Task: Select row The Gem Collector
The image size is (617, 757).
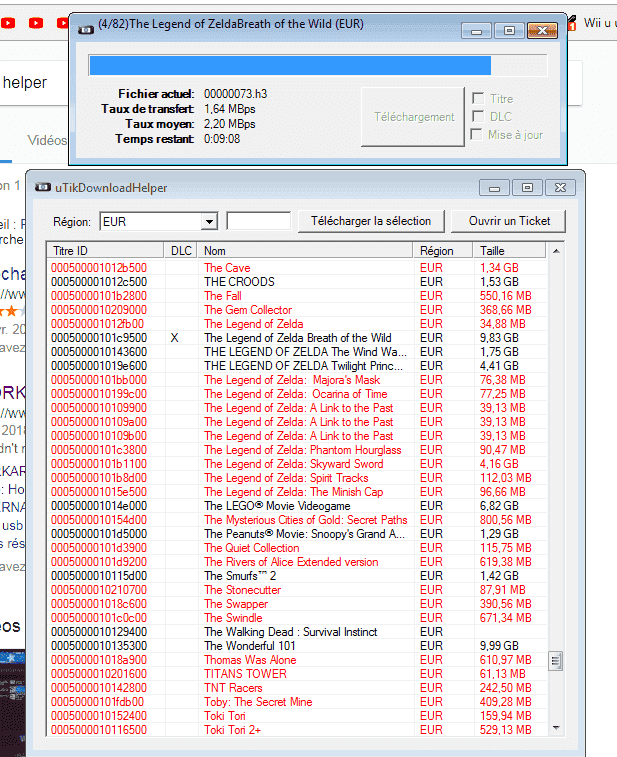Action: pos(297,309)
